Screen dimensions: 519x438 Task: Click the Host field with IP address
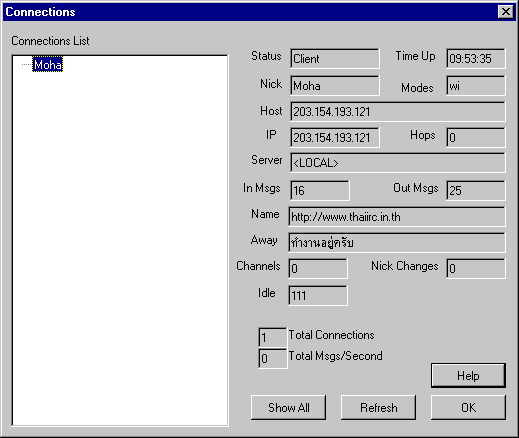398,111
